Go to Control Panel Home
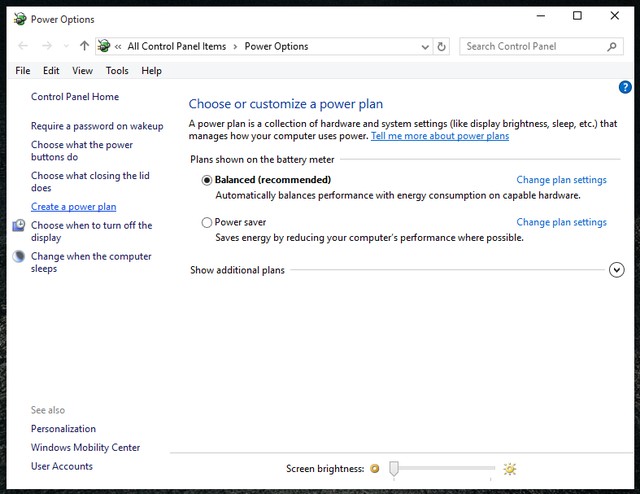 [x=75, y=97]
